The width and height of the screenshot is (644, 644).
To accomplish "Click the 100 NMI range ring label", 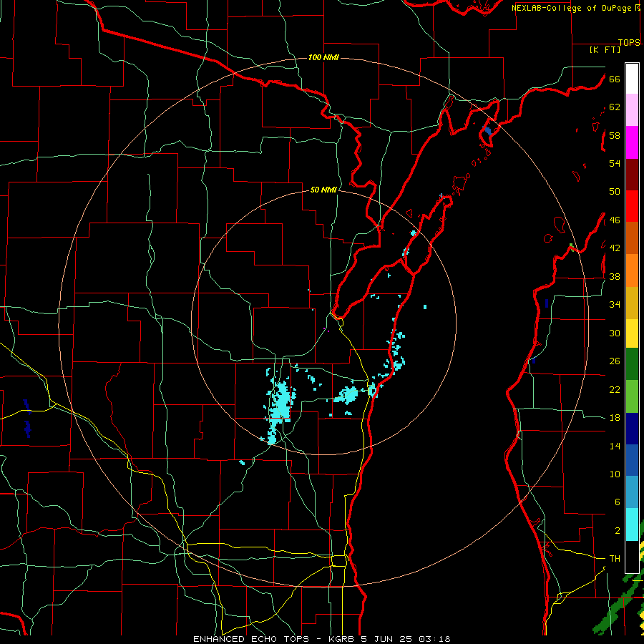I will coord(323,57).
